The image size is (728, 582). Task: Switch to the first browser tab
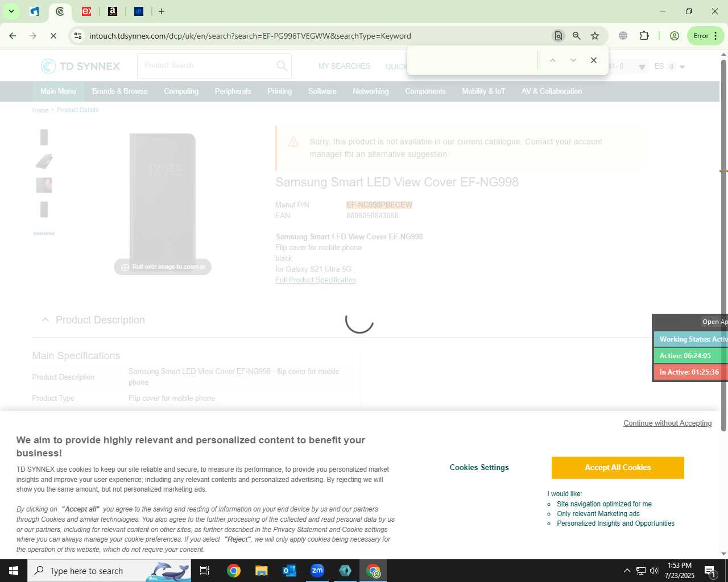34,11
